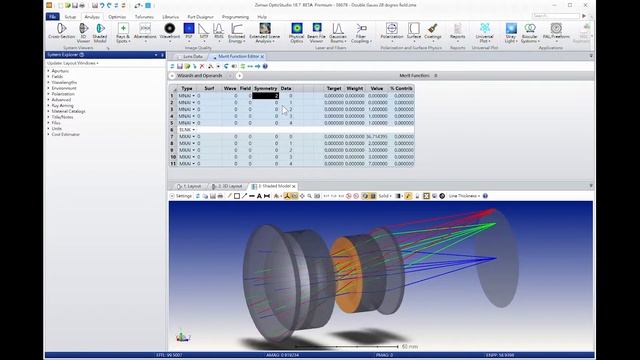Open the Stray Light tool
This screenshot has height=360, width=640.
pyautogui.click(x=511, y=33)
